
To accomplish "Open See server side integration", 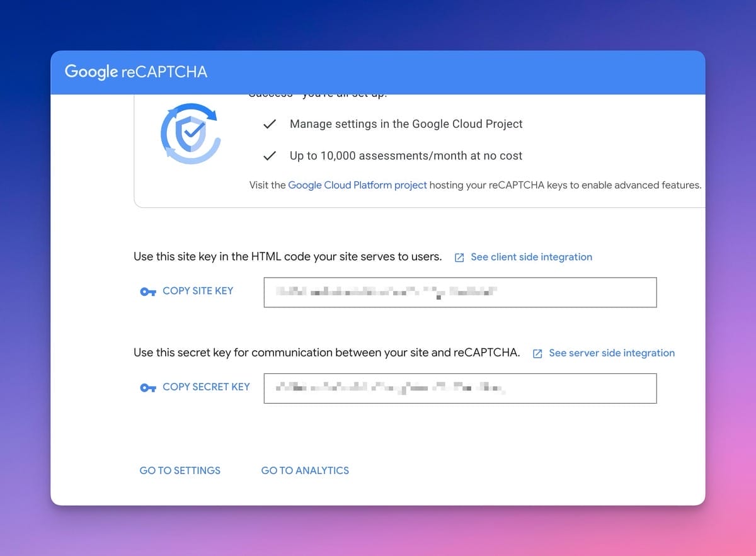I will tap(612, 353).
